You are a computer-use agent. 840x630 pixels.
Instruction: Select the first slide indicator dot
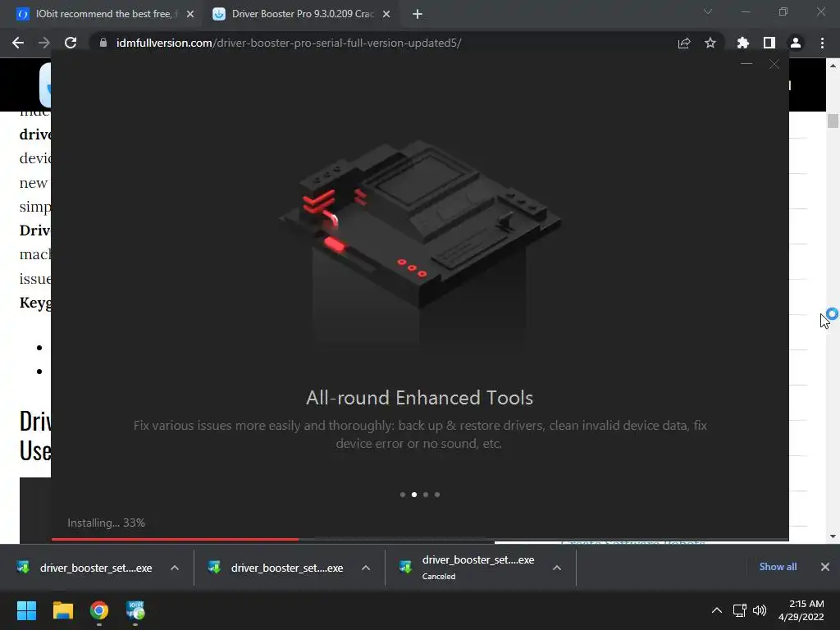[x=402, y=495]
